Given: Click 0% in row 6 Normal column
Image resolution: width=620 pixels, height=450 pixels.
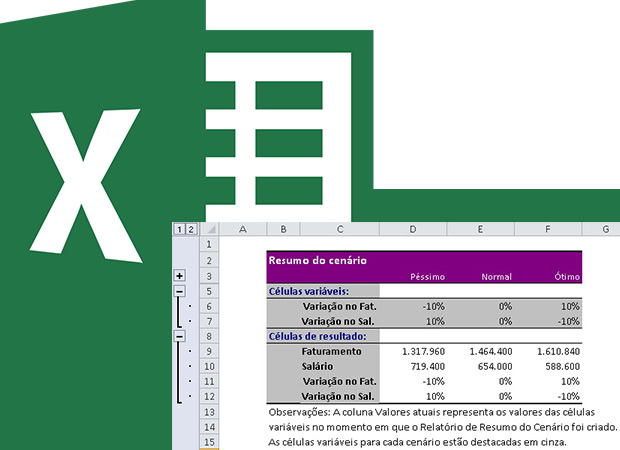Looking at the screenshot, I should [505, 306].
